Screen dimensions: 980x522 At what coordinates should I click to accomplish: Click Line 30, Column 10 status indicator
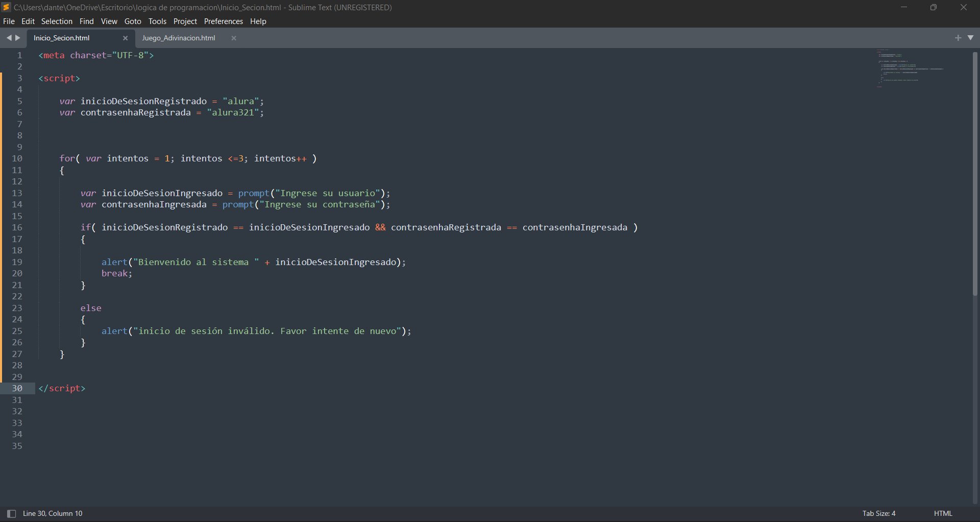pos(53,514)
